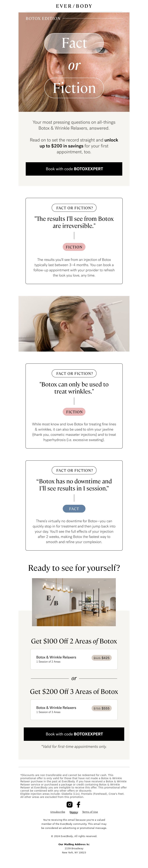
Task: Click the Get $200 Off 3 Areas heading
Action: [x=74, y=691]
